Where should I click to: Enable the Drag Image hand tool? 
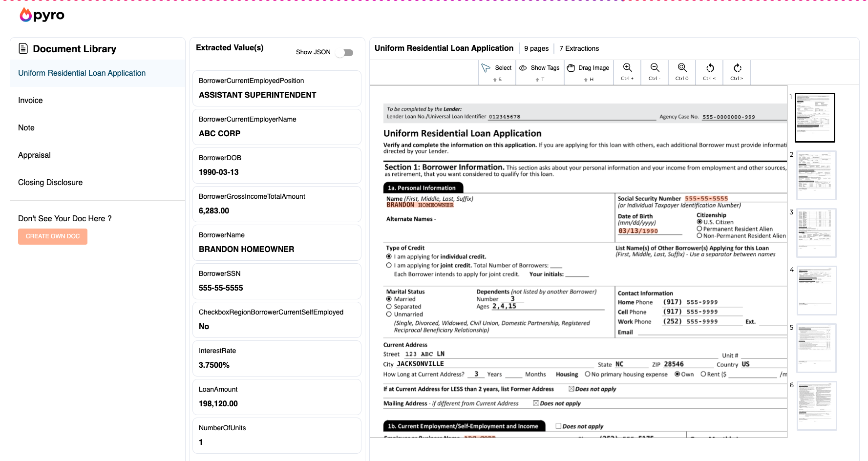(571, 68)
